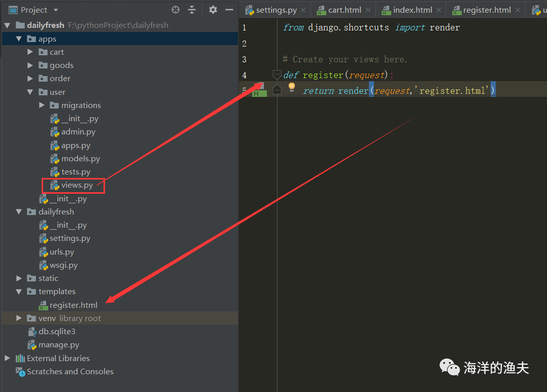Click the Python file icon of models.py

pyautogui.click(x=55, y=159)
